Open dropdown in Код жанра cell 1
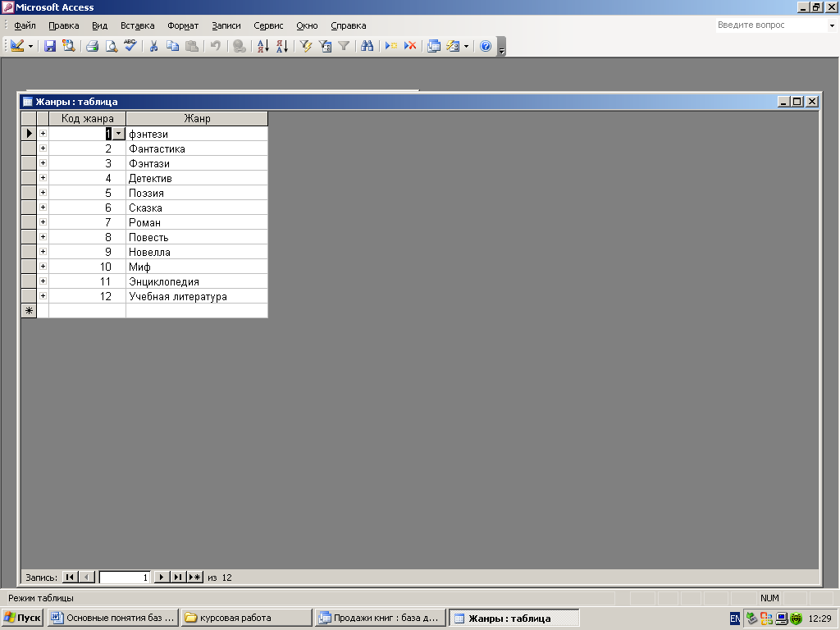Viewport: 840px width, 630px height. click(x=119, y=134)
